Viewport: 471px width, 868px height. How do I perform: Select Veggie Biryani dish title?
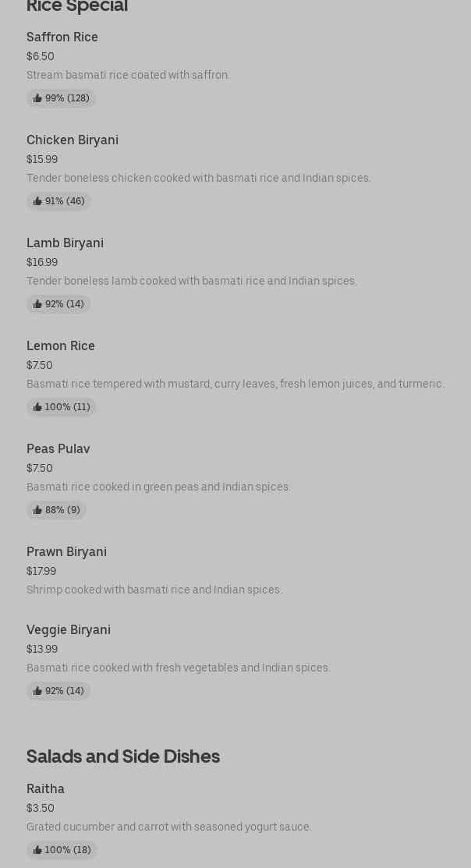[69, 630]
